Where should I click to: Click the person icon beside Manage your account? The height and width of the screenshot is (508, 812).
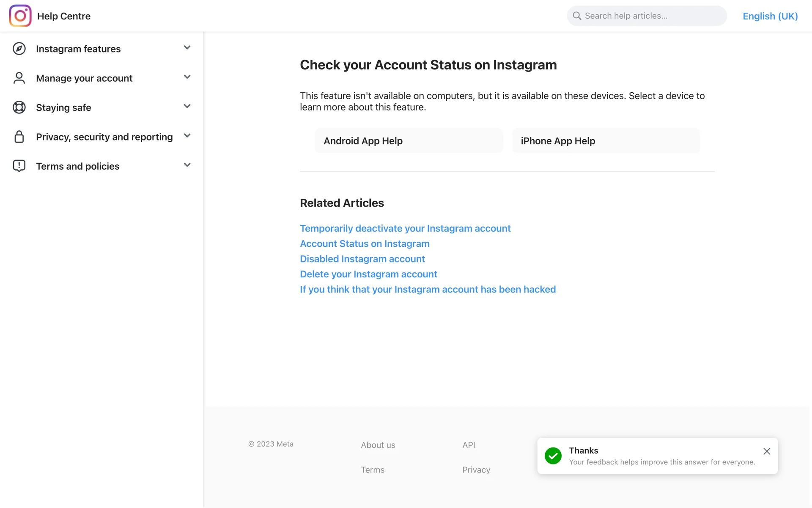[19, 78]
